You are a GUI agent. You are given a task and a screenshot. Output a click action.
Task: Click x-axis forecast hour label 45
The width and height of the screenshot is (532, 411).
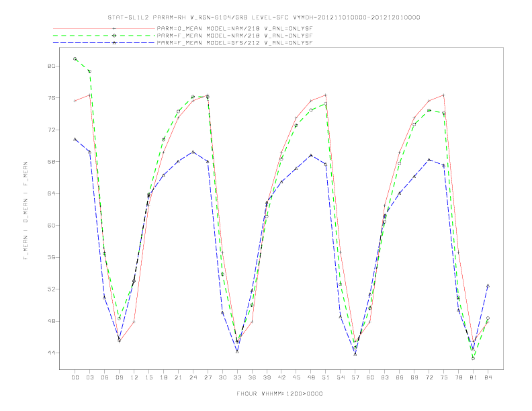(296, 377)
